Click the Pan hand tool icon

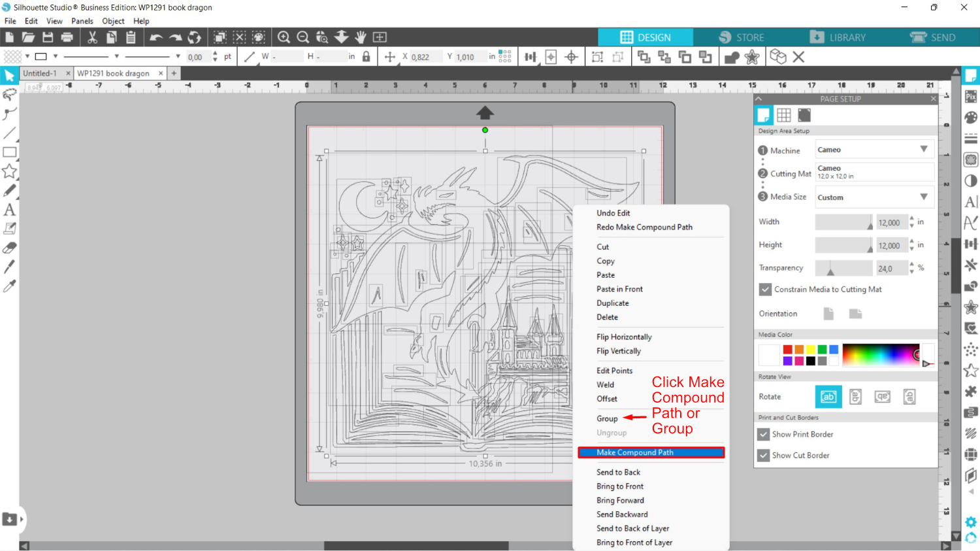pyautogui.click(x=361, y=37)
